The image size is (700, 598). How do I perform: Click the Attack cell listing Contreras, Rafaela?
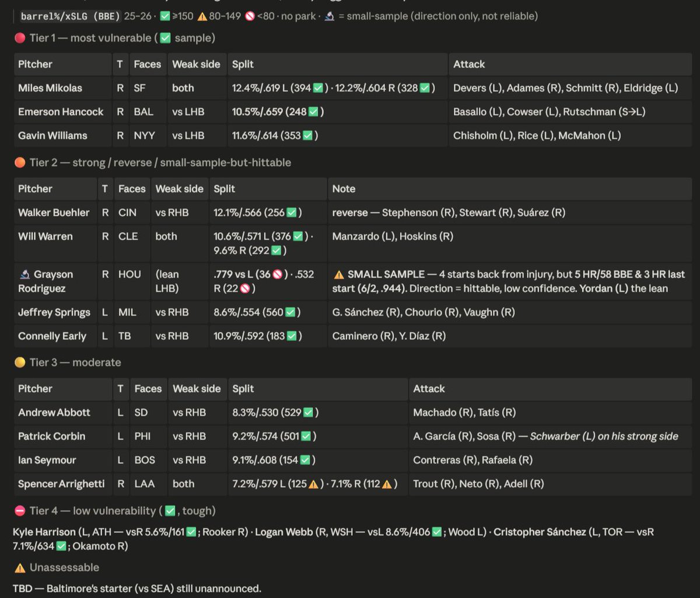[x=551, y=460]
